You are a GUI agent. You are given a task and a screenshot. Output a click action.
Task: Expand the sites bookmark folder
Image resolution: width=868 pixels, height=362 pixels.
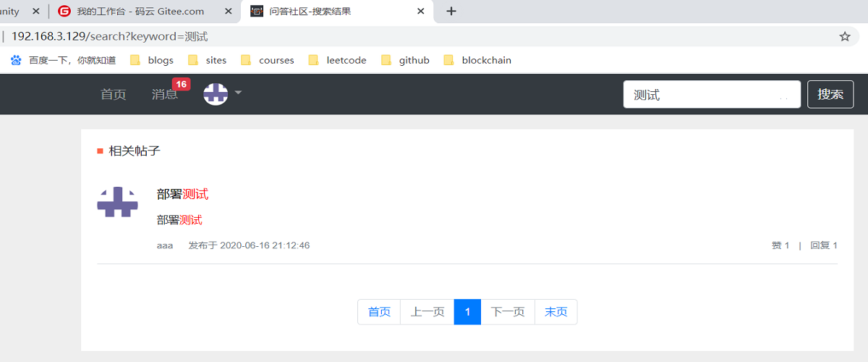(x=208, y=60)
